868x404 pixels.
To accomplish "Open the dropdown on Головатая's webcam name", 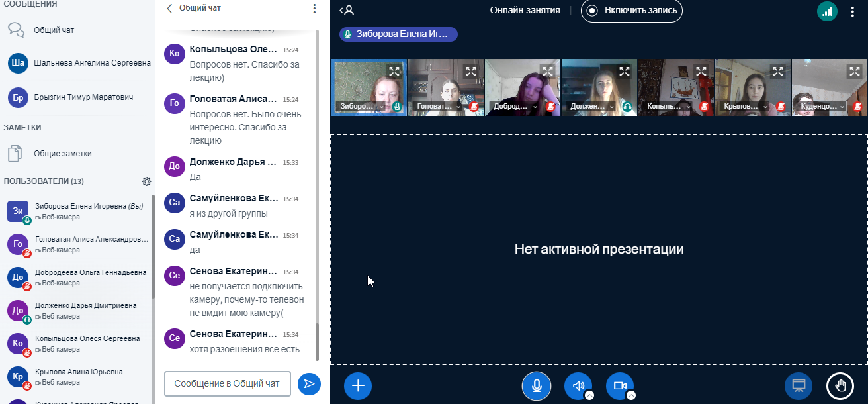I will pos(458,107).
